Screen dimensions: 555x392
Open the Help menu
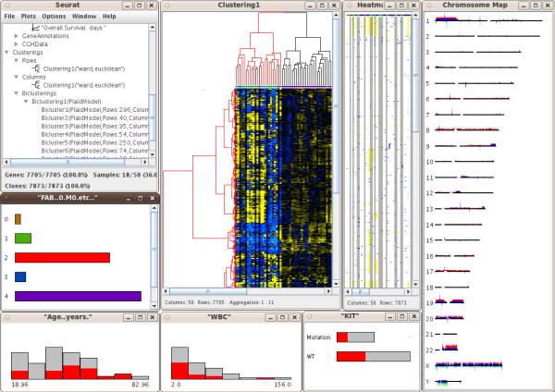coord(109,17)
